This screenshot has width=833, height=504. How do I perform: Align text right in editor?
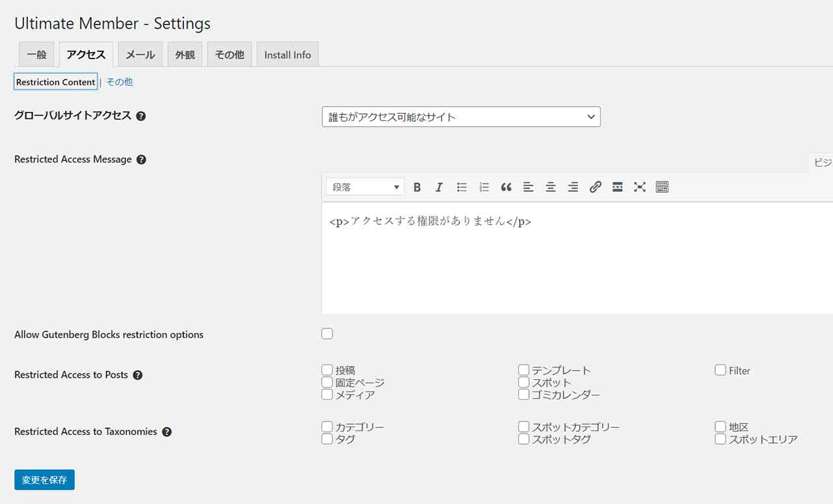tap(573, 187)
